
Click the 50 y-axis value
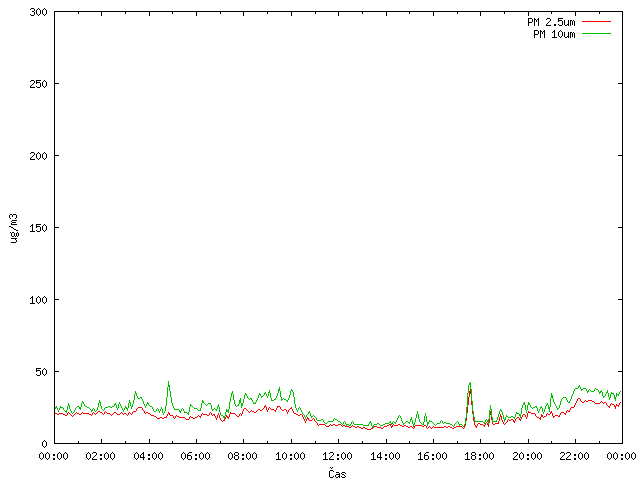[x=41, y=372]
